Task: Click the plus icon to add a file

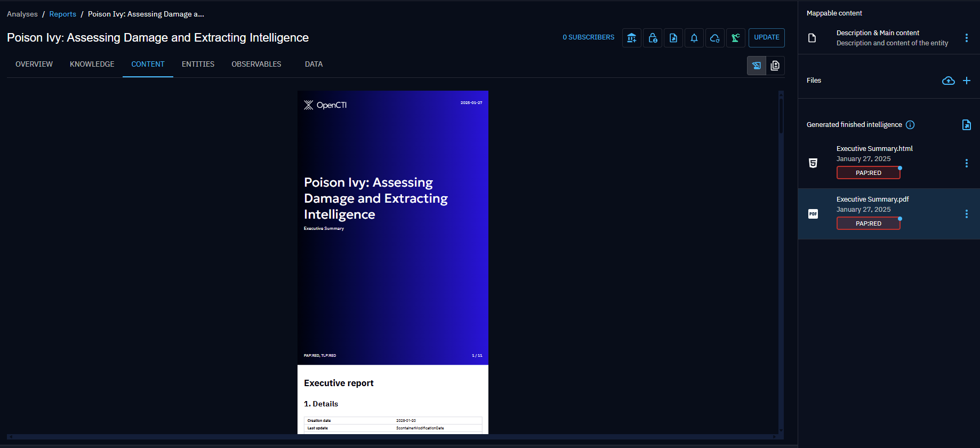Action: pyautogui.click(x=967, y=81)
